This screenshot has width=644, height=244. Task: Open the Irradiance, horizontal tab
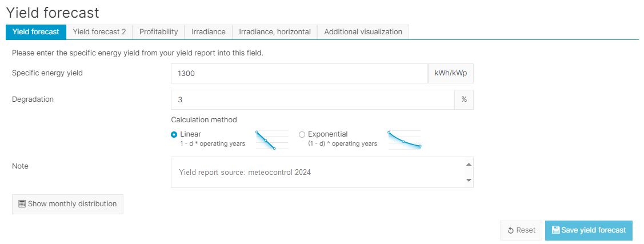[275, 32]
